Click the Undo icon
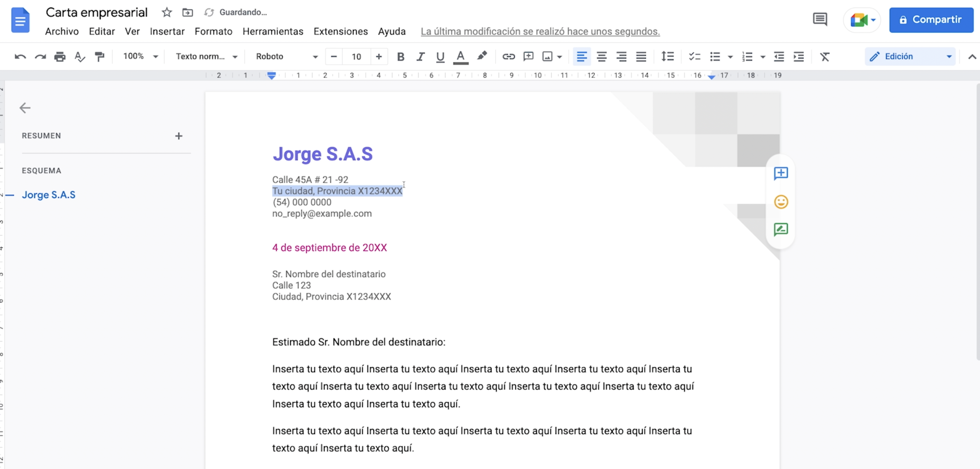Viewport: 980px width, 469px height. point(20,56)
